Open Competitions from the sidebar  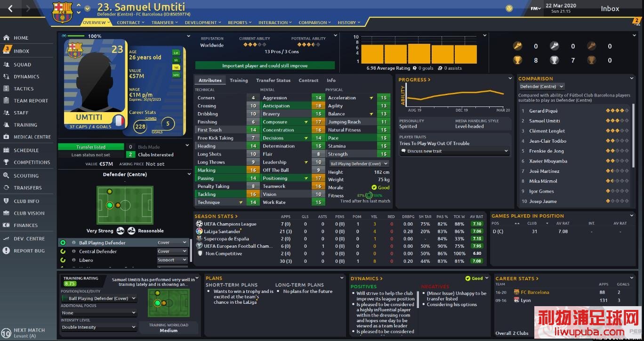pyautogui.click(x=32, y=162)
